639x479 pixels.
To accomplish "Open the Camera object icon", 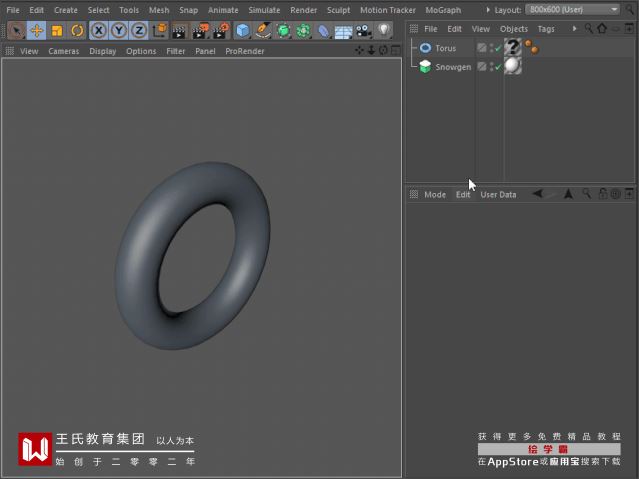I will pyautogui.click(x=363, y=30).
